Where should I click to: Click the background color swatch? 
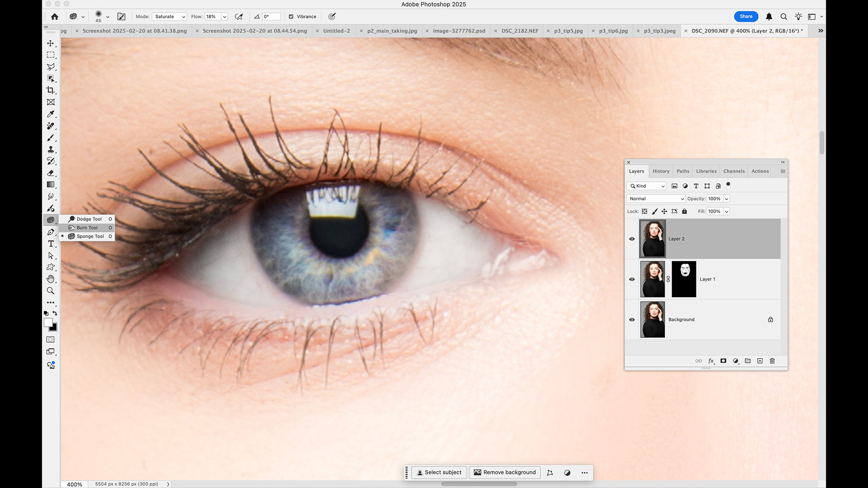pos(54,328)
